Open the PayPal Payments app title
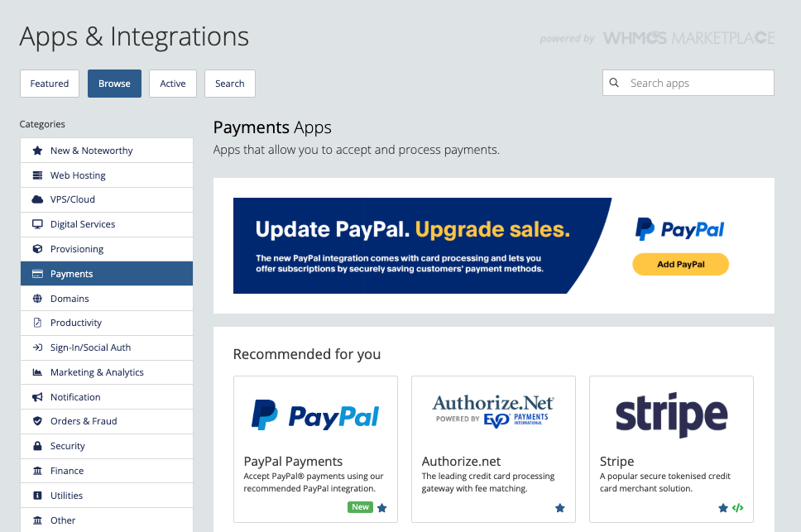Image resolution: width=801 pixels, height=532 pixels. [293, 461]
